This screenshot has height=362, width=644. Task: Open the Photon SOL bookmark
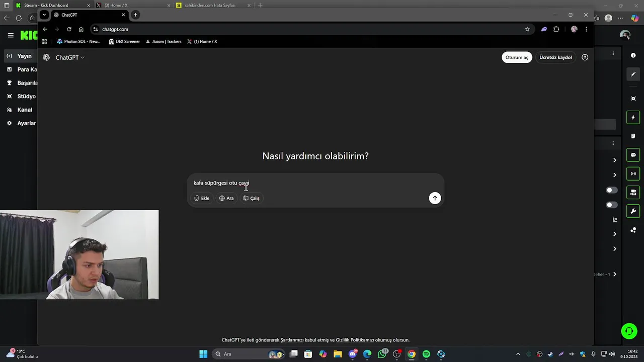click(x=78, y=42)
